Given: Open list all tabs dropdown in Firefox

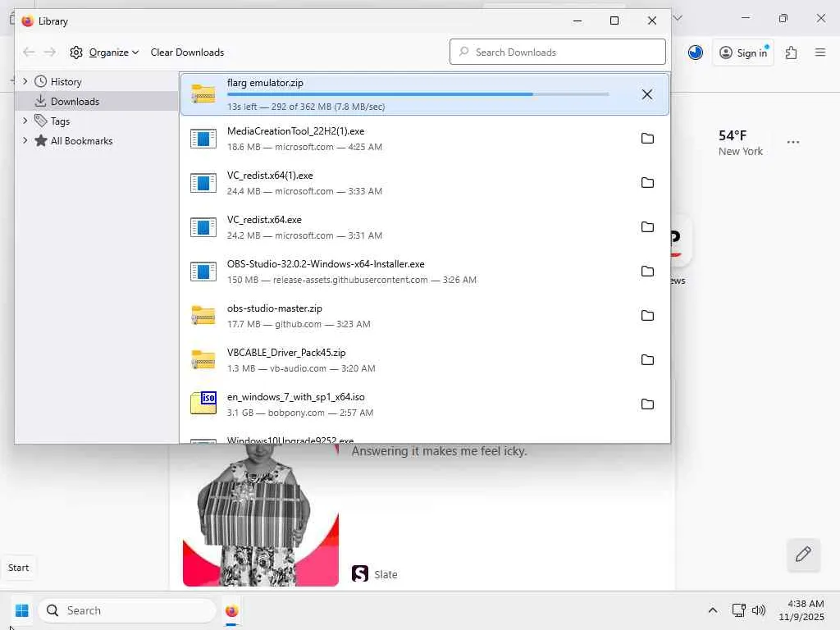Looking at the screenshot, I should [678, 18].
